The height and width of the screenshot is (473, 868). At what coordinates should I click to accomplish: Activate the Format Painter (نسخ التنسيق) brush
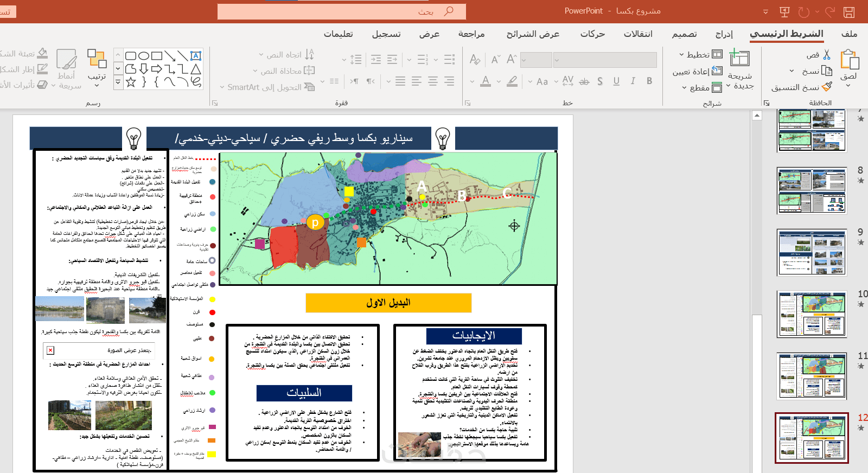pos(827,87)
